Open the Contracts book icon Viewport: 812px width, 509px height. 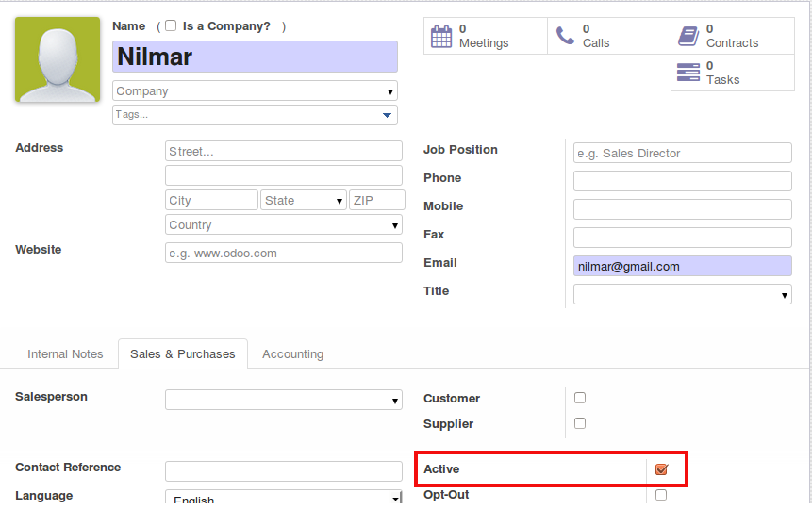[688, 36]
